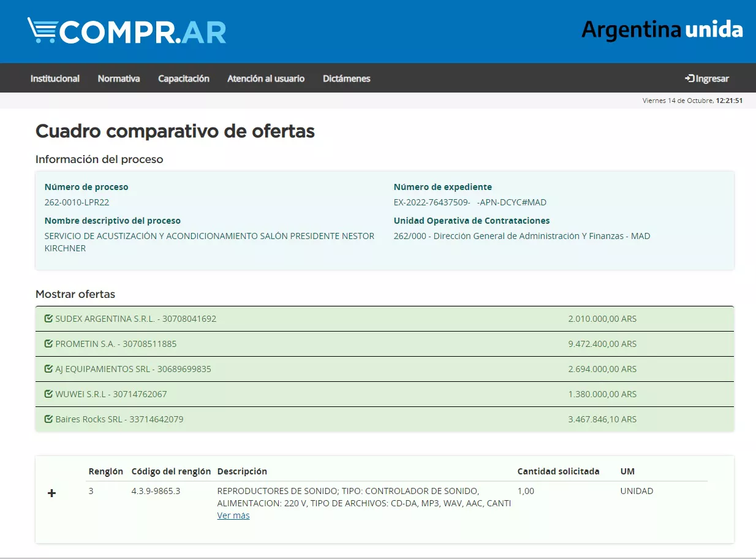The image size is (756, 559).
Task: Click the Descripción column header
Action: pyautogui.click(x=242, y=471)
